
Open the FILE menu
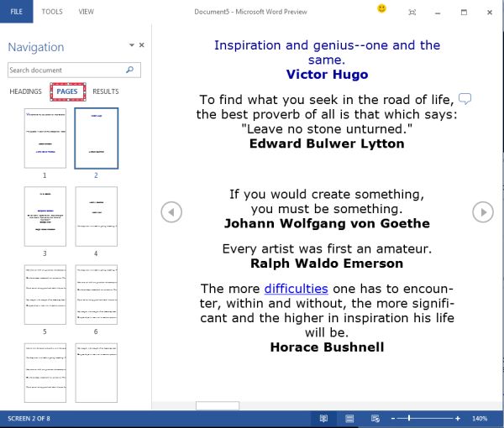[x=17, y=12]
